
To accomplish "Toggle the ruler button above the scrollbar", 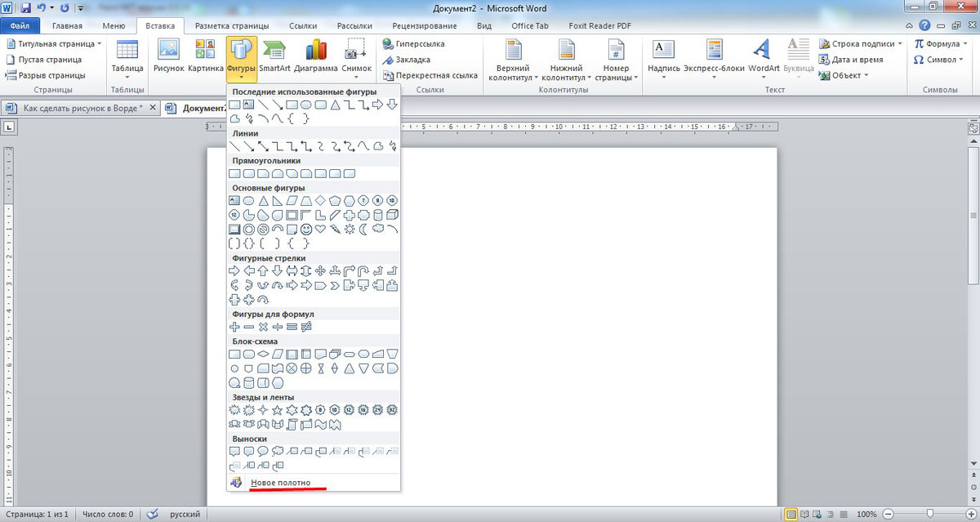I will click(x=973, y=128).
